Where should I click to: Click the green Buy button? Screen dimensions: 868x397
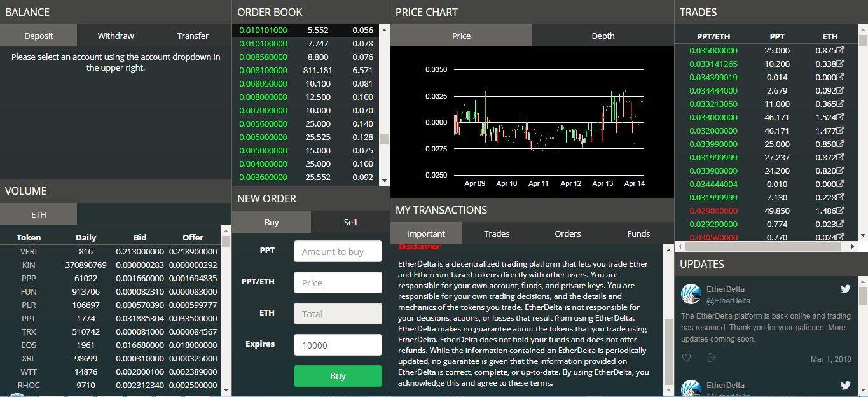tap(338, 376)
